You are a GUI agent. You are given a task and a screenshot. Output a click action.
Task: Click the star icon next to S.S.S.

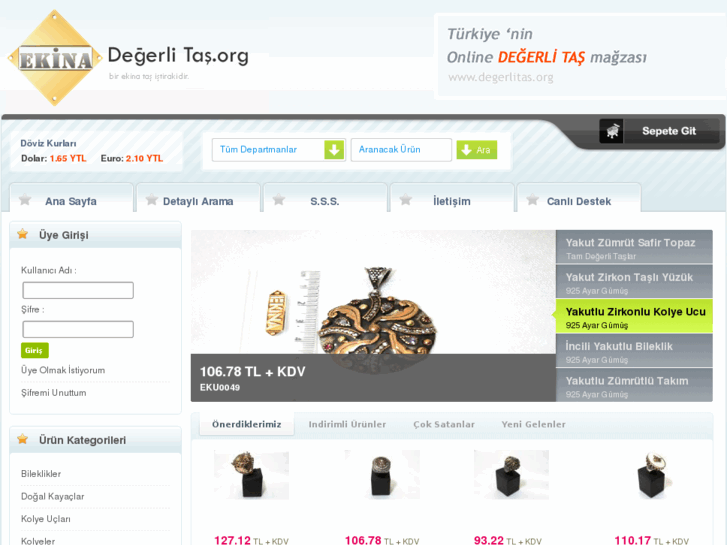click(279, 200)
